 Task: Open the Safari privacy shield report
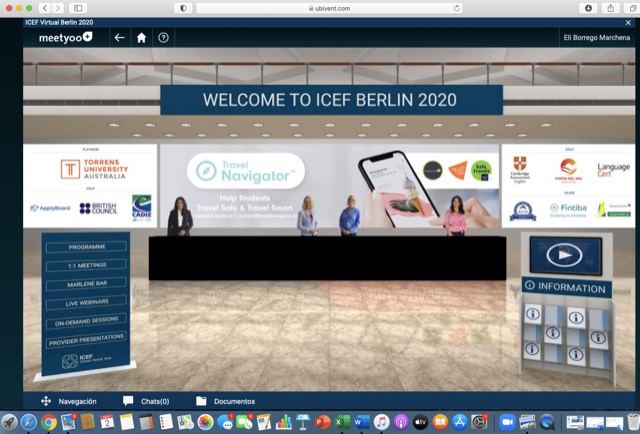tap(183, 8)
